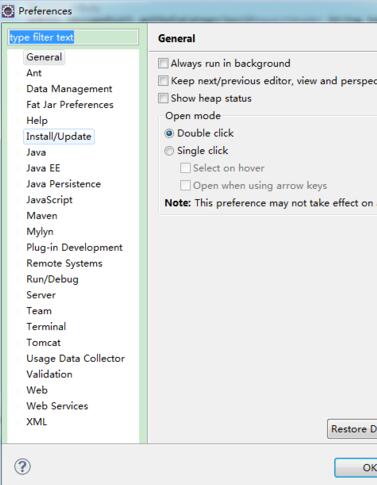
Task: Select Double click open mode
Action: (x=169, y=133)
